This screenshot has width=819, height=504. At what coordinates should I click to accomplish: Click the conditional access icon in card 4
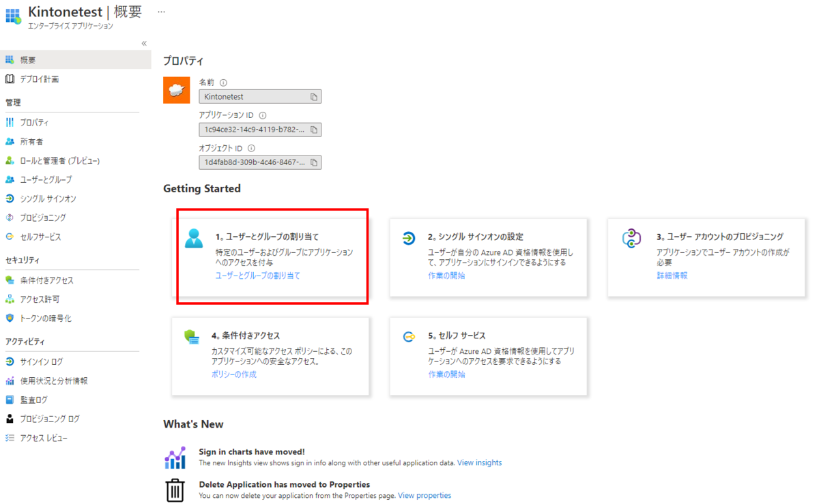tap(192, 336)
